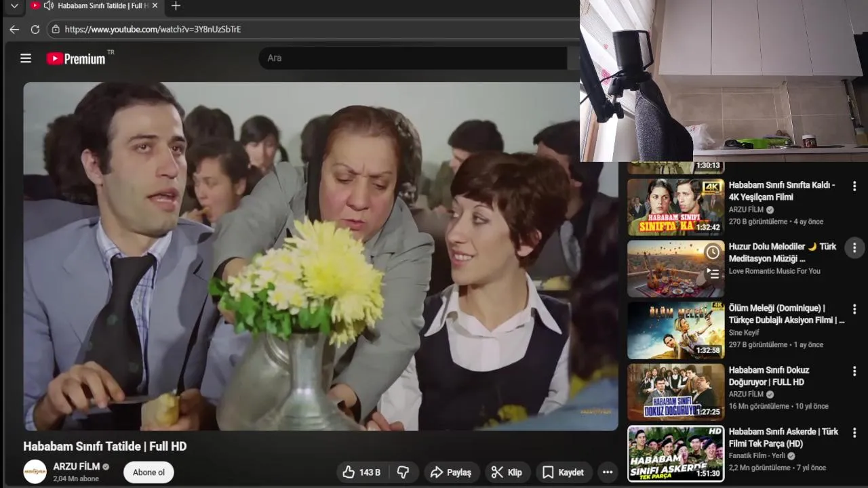Open Love Romantic Music For You channel
The image size is (868, 488).
[x=774, y=271]
